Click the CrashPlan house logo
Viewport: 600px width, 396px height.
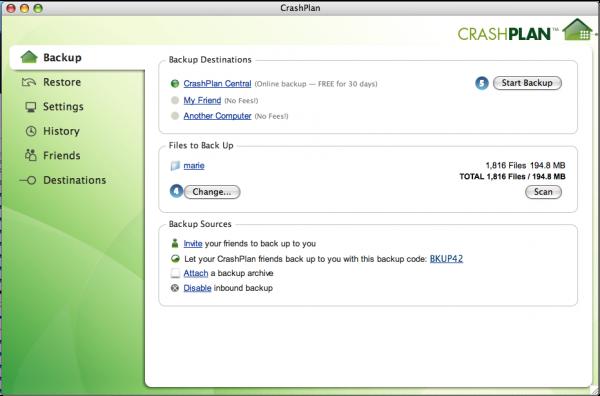click(577, 29)
